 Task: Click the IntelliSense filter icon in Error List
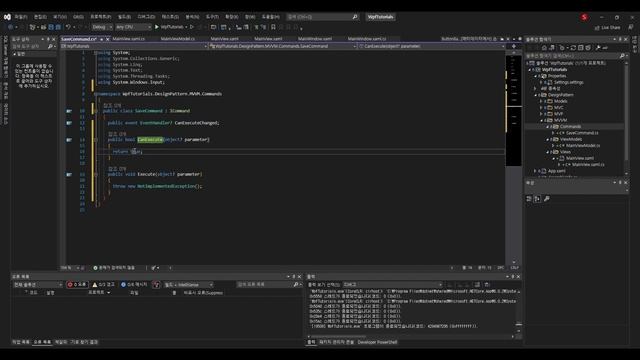(x=156, y=284)
